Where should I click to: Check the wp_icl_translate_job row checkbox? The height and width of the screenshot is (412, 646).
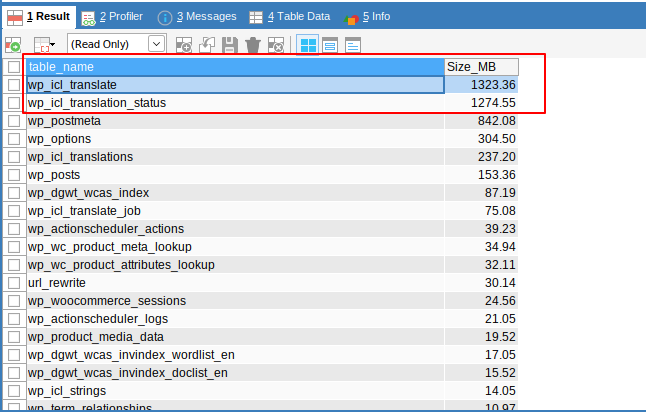point(14,211)
